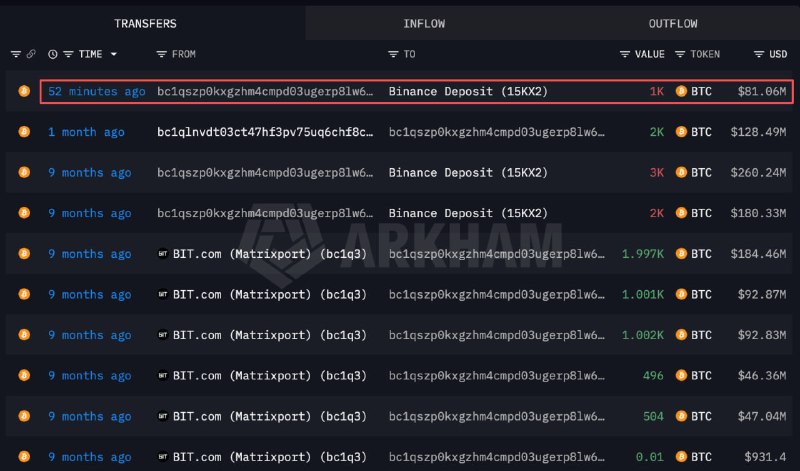The height and width of the screenshot is (471, 800).
Task: Switch to the OUTFLOW tab
Action: pyautogui.click(x=673, y=23)
